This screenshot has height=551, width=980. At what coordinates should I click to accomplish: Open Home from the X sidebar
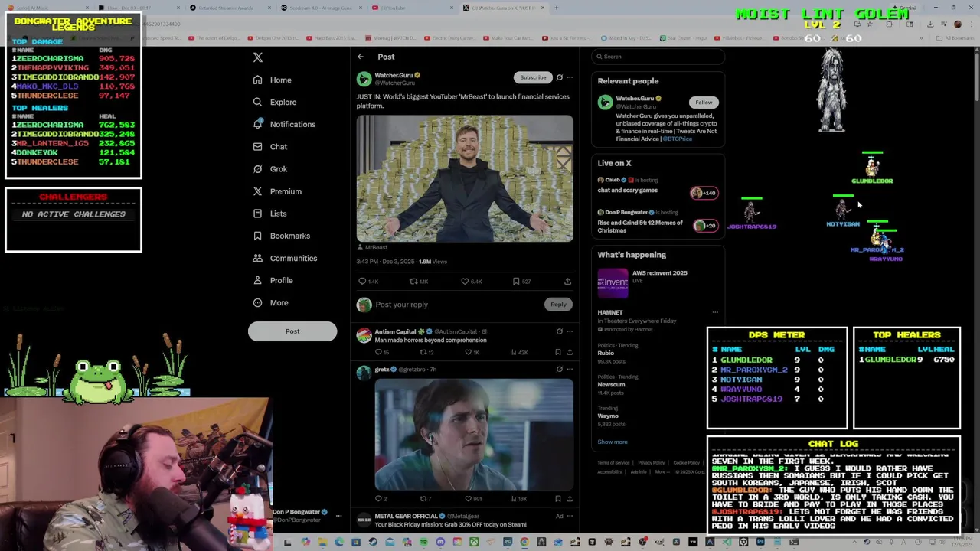pos(272,80)
